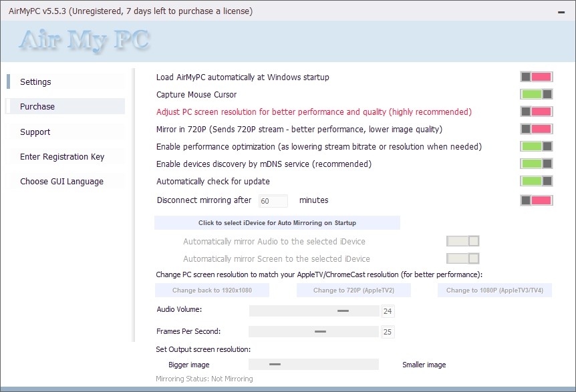Viewport: 576px width, 392px height.
Task: Click the Audio Volume slider handle
Action: tap(343, 311)
